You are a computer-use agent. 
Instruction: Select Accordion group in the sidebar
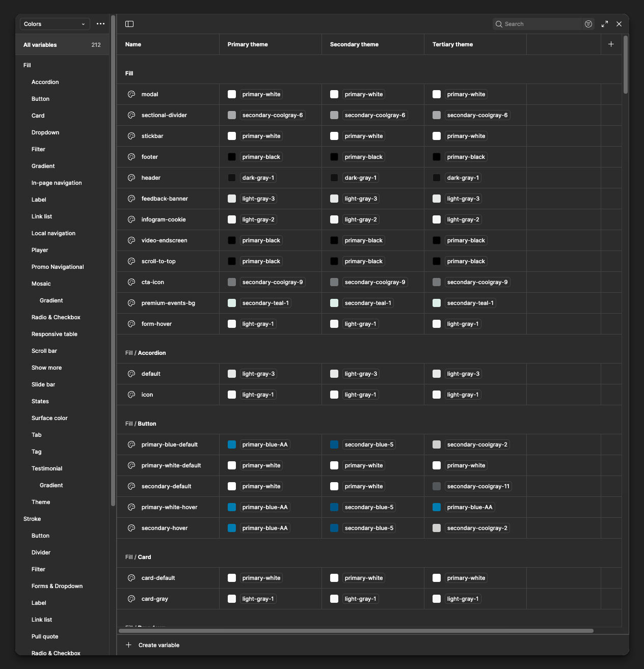pos(45,82)
